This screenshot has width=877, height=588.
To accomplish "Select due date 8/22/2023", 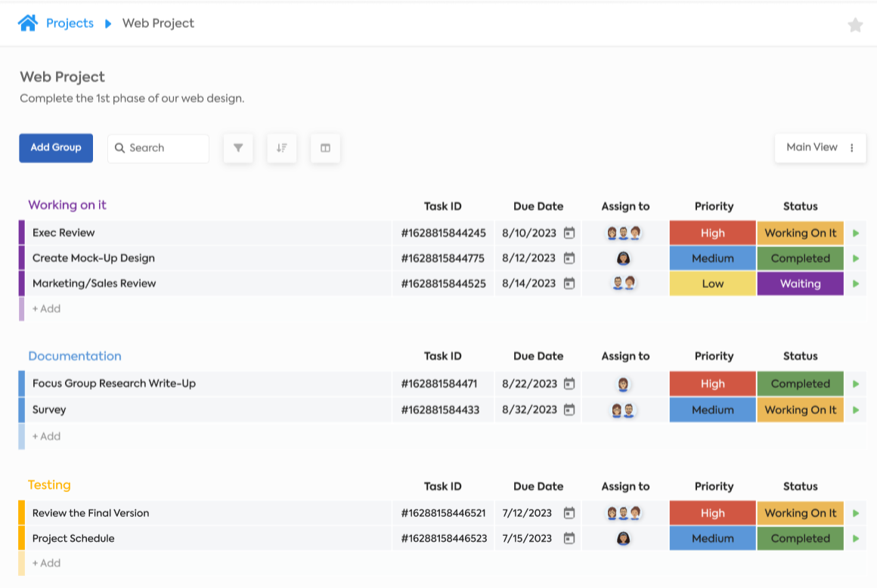I will (530, 384).
